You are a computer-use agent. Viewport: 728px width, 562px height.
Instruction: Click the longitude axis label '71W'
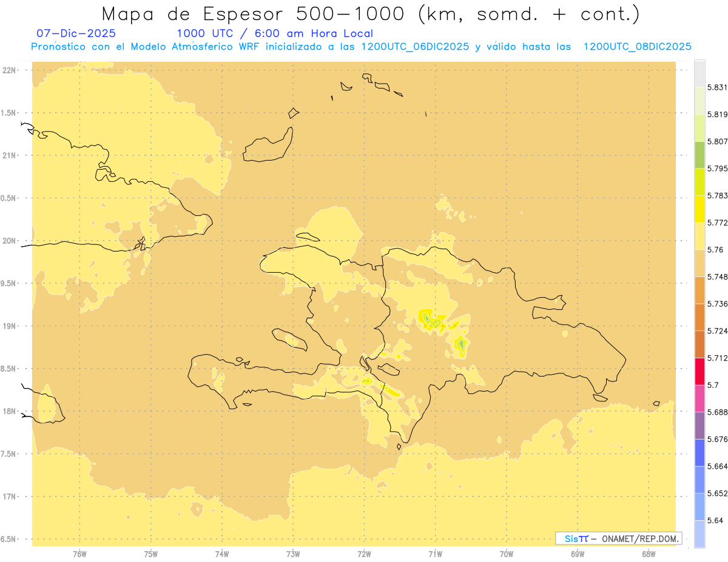435,554
